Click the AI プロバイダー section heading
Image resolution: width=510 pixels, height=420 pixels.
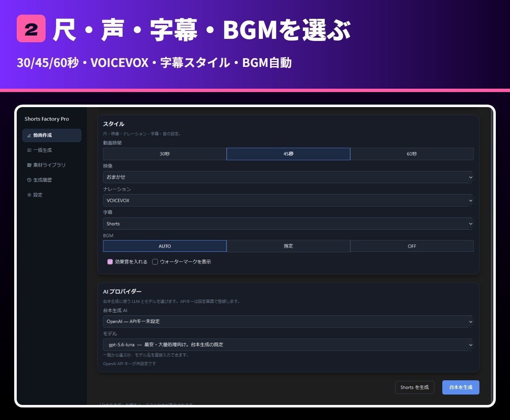click(x=122, y=292)
